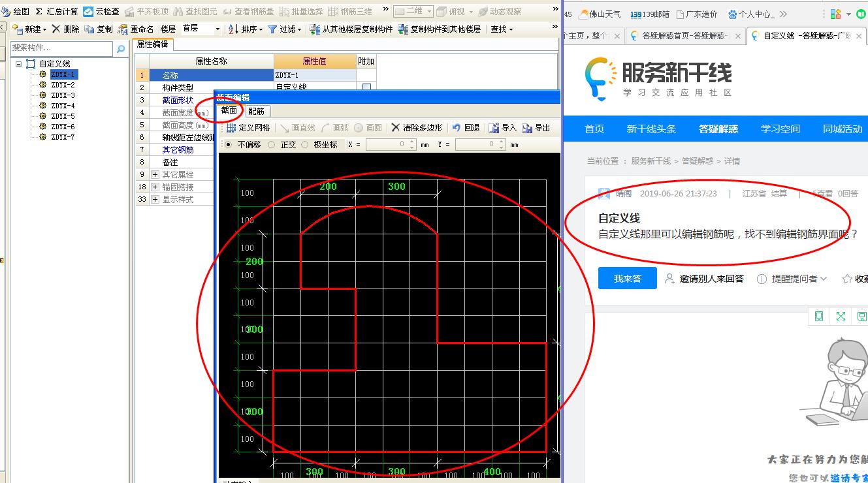Click 从其他楼层复制构件 button
The width and height of the screenshot is (868, 483).
click(x=351, y=29)
